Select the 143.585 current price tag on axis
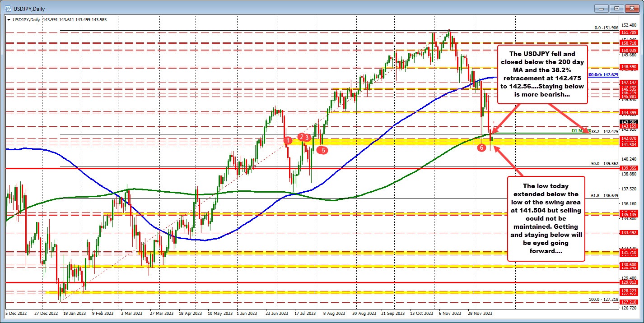Viewport: 644px width, 323px height. (x=629, y=121)
